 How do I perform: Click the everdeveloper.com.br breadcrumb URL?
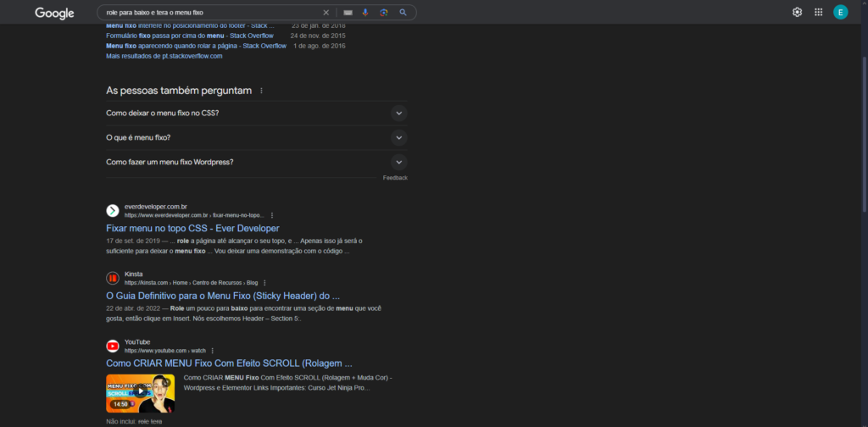point(194,215)
